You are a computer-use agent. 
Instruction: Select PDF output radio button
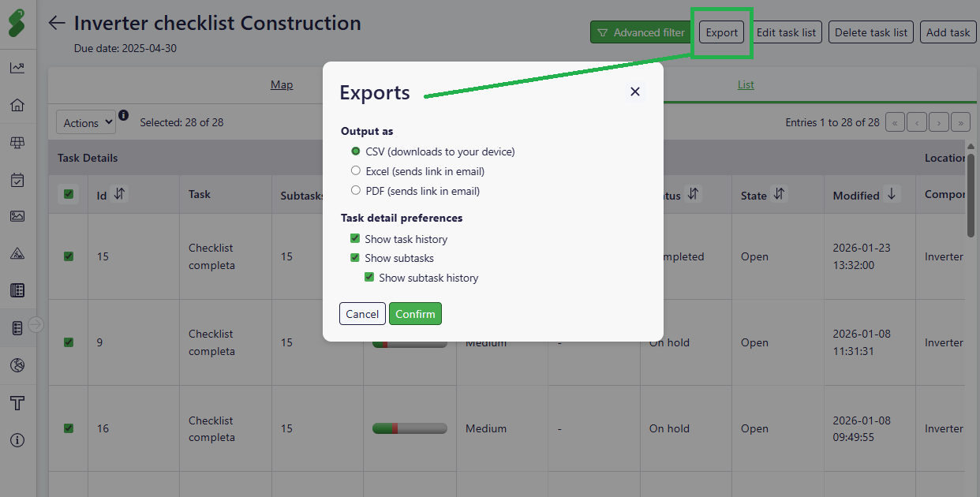pos(356,191)
